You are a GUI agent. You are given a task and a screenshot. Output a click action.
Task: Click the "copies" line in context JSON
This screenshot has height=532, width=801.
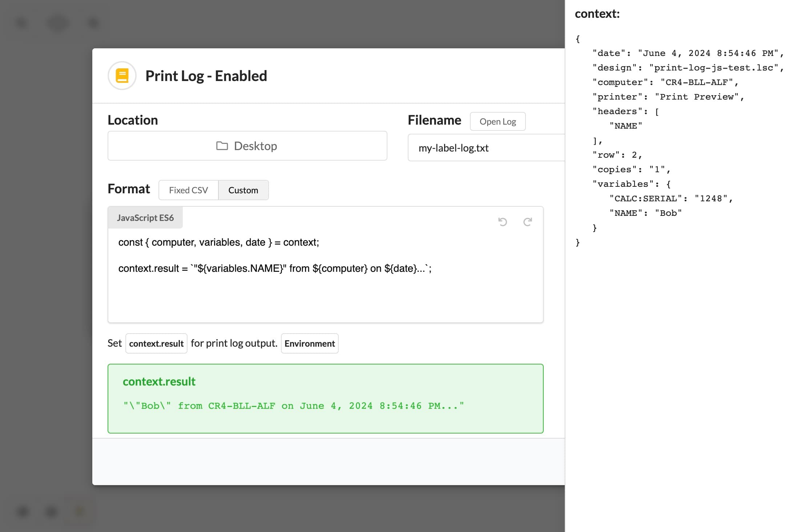[631, 170]
